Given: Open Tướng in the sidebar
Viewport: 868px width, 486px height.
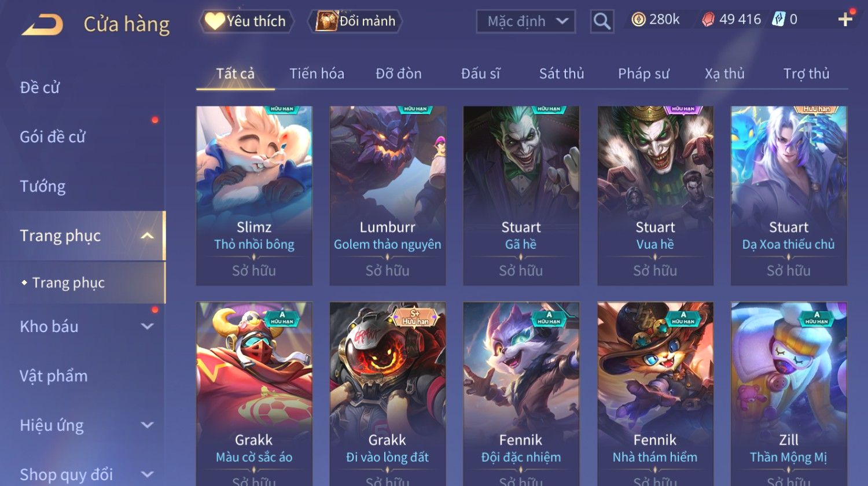Looking at the screenshot, I should pos(43,186).
